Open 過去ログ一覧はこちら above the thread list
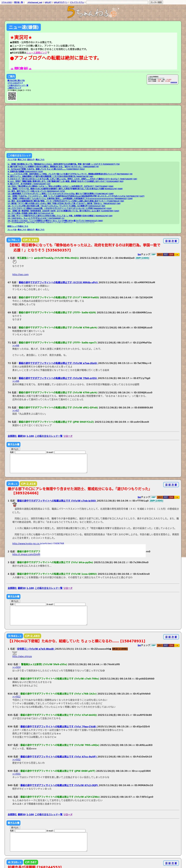The height and width of the screenshot is (868, 186). click(x=35, y=159)
